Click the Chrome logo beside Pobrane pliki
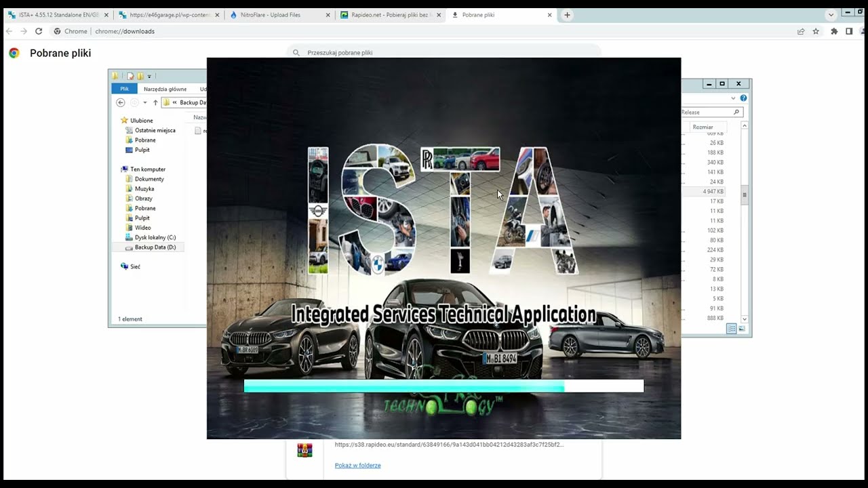 click(14, 53)
